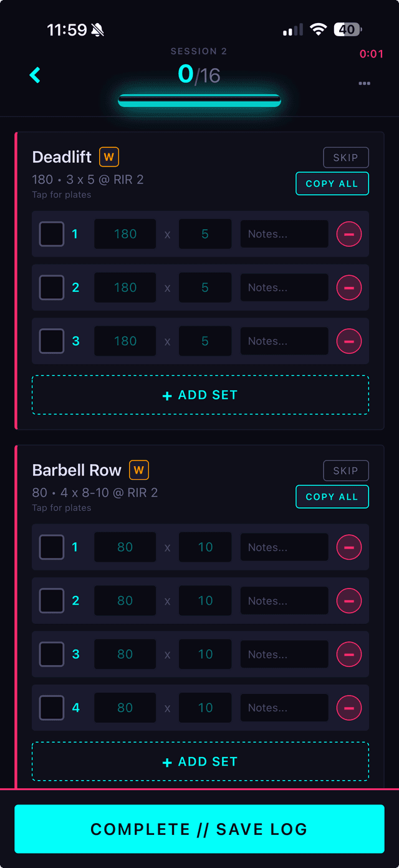Image resolution: width=399 pixels, height=868 pixels.
Task: Remove set 2 of Barbell Row using minus icon
Action: 349,600
